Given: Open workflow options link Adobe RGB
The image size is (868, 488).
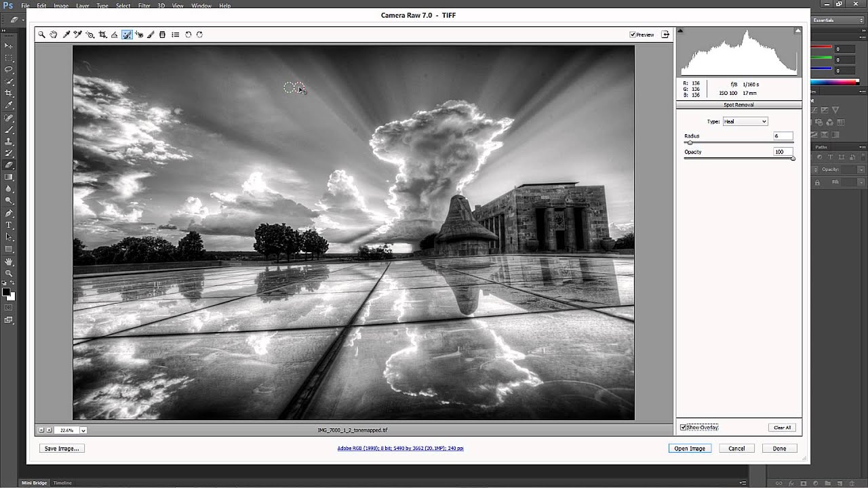Looking at the screenshot, I should coord(400,449).
